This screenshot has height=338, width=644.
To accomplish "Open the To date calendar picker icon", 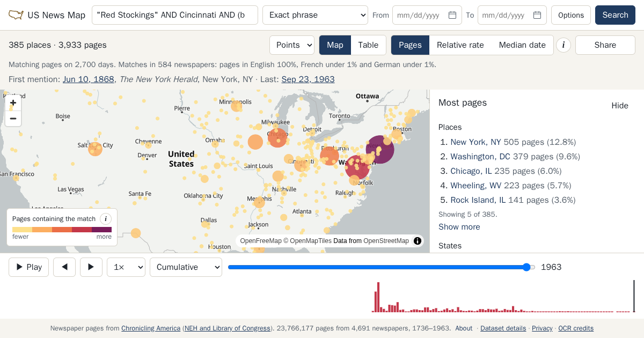I will coord(537,15).
